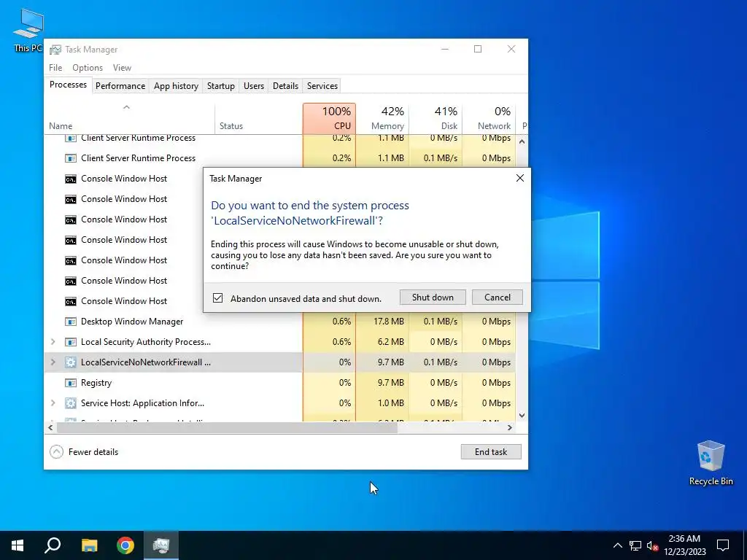747x560 pixels.
Task: Click the Task Manager taskbar icon
Action: pos(161,545)
